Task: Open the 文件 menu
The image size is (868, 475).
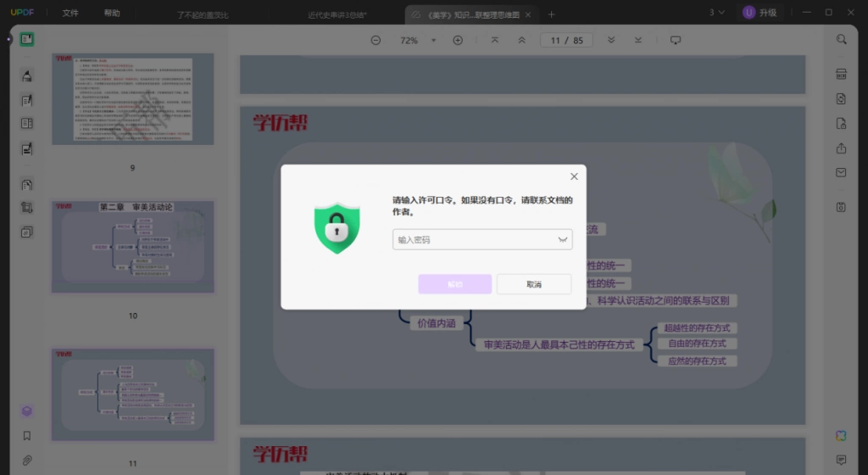Action: (70, 13)
